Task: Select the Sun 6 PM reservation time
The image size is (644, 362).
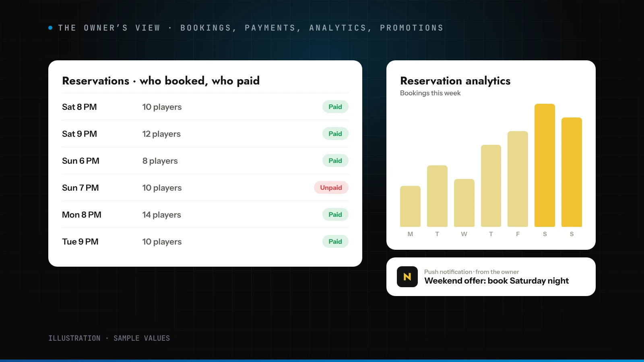Action: [x=80, y=161]
